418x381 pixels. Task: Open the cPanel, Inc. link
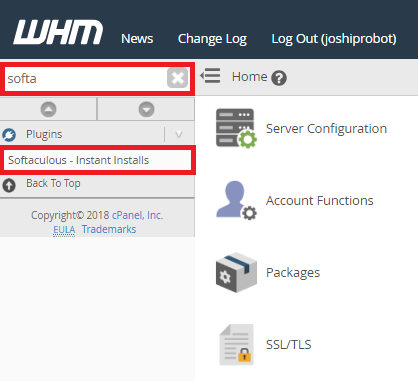[137, 215]
